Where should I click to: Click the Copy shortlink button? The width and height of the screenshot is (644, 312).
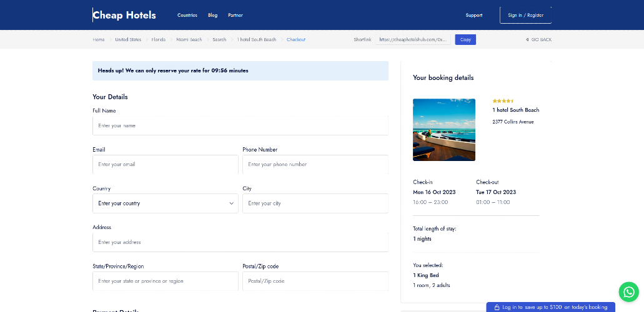tap(465, 40)
